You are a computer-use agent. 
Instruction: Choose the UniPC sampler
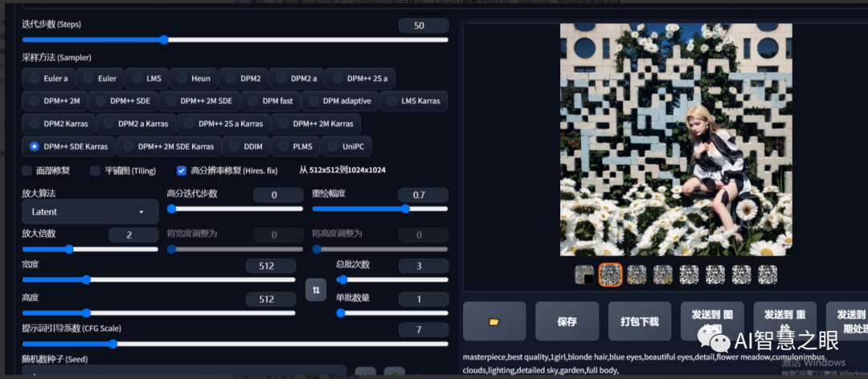[x=346, y=147]
